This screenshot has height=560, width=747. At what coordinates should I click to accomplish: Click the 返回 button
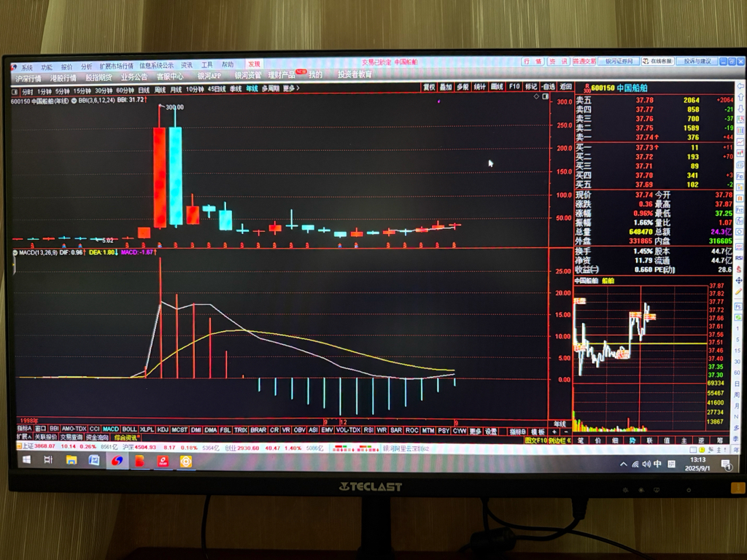[x=565, y=87]
